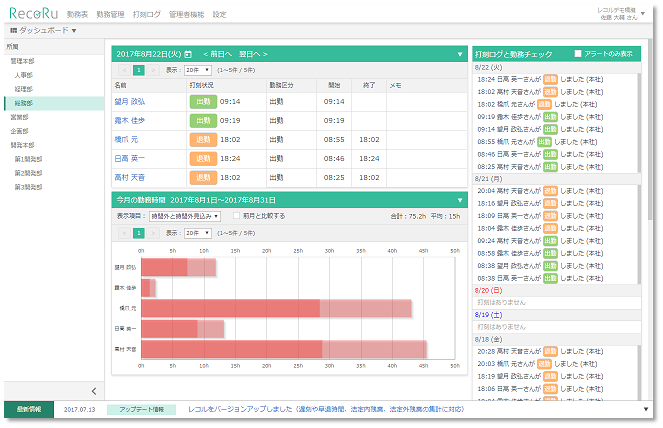Open the calendar date picker icon
Viewport: 663px width, 428px height.
coord(190,53)
